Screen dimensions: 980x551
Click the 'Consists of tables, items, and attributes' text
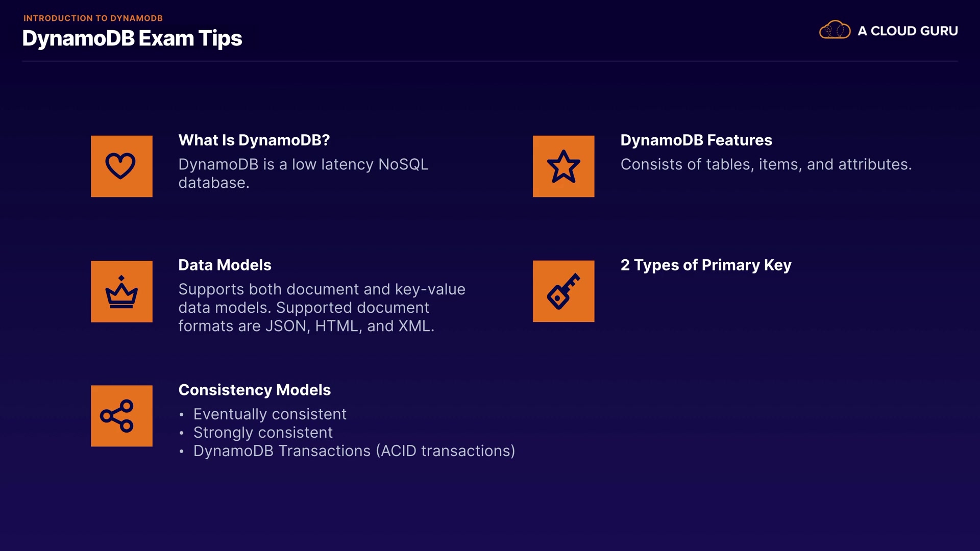tap(766, 165)
